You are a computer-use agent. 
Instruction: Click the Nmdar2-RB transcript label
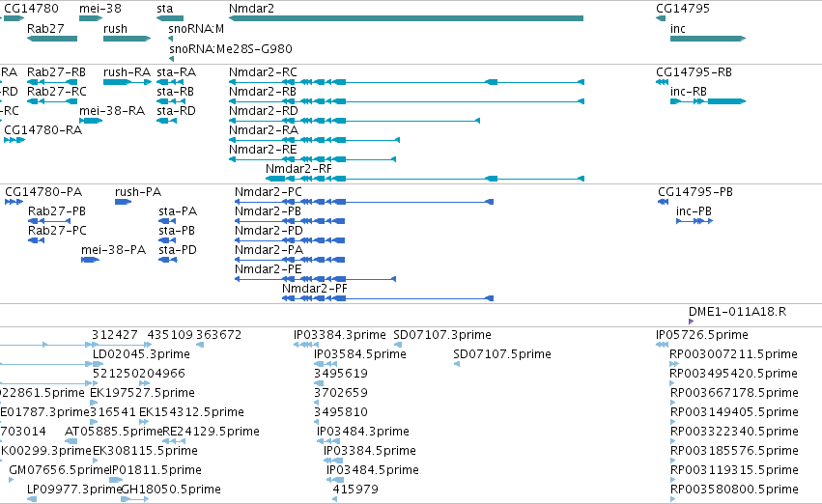263,91
